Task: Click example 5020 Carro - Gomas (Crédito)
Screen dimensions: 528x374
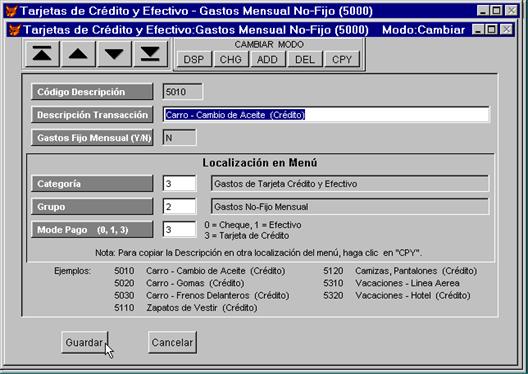Action: [179, 283]
